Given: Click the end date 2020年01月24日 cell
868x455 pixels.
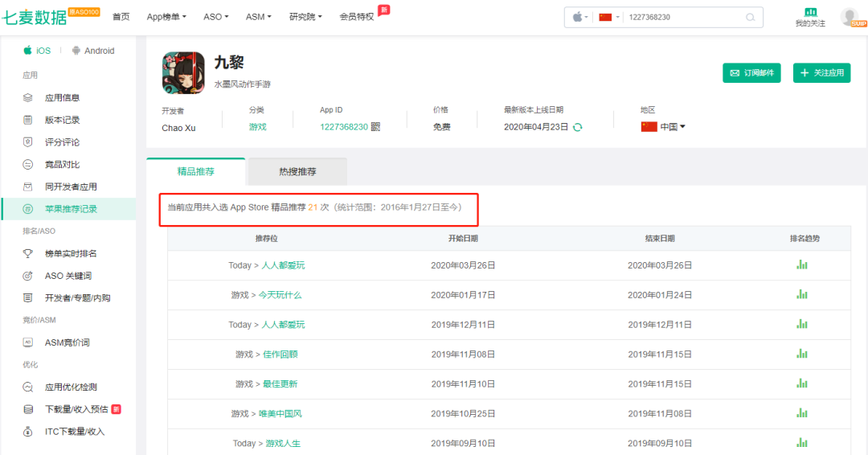Looking at the screenshot, I should pyautogui.click(x=659, y=295).
